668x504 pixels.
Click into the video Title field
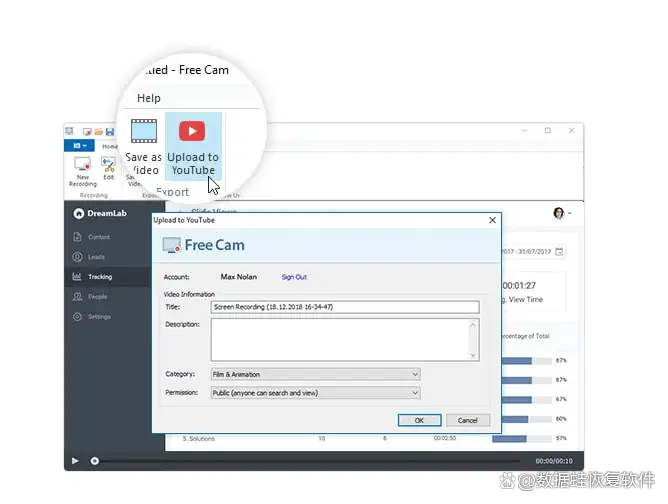[345, 307]
